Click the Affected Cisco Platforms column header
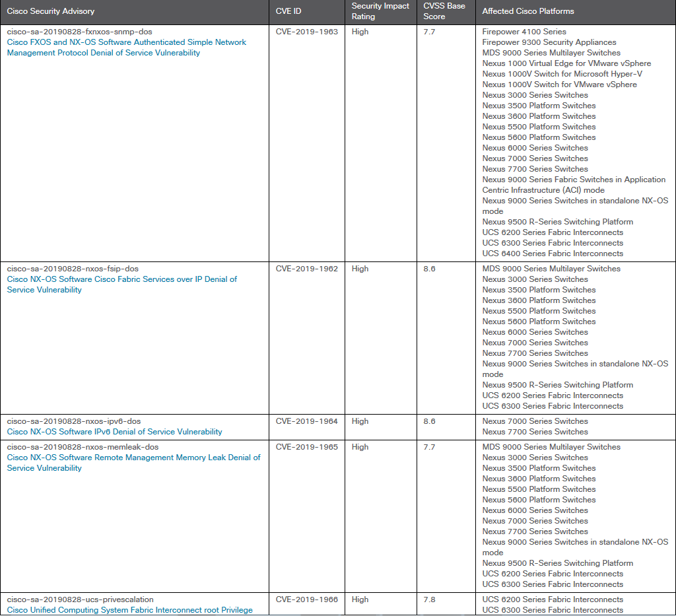Image resolution: width=676 pixels, height=616 pixels. point(528,11)
